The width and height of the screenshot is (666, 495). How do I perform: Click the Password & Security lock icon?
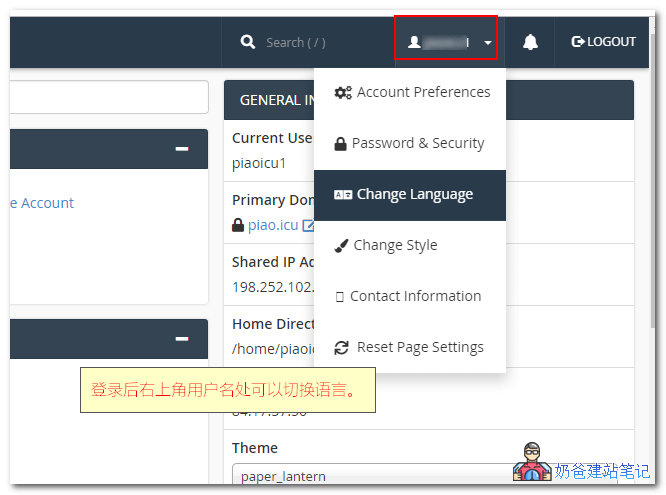340,144
